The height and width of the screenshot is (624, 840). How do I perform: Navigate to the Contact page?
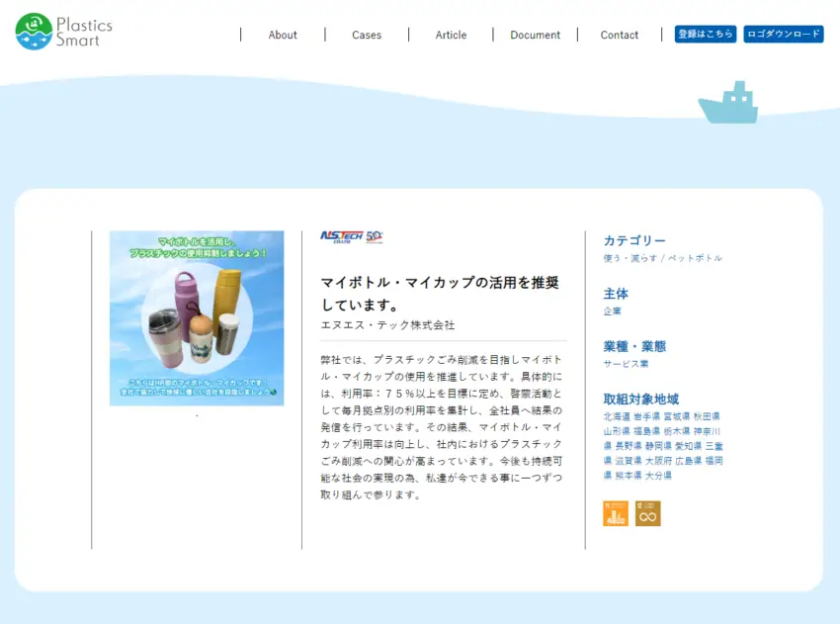pos(620,35)
